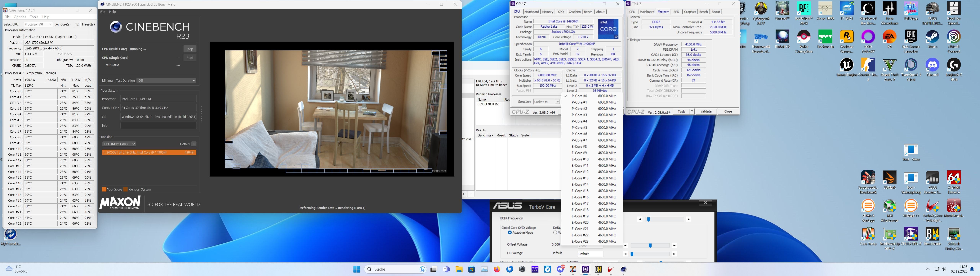Open Graphics tab in CPU-Z Memory window
Image resolution: width=980 pixels, height=276 pixels.
tap(690, 12)
